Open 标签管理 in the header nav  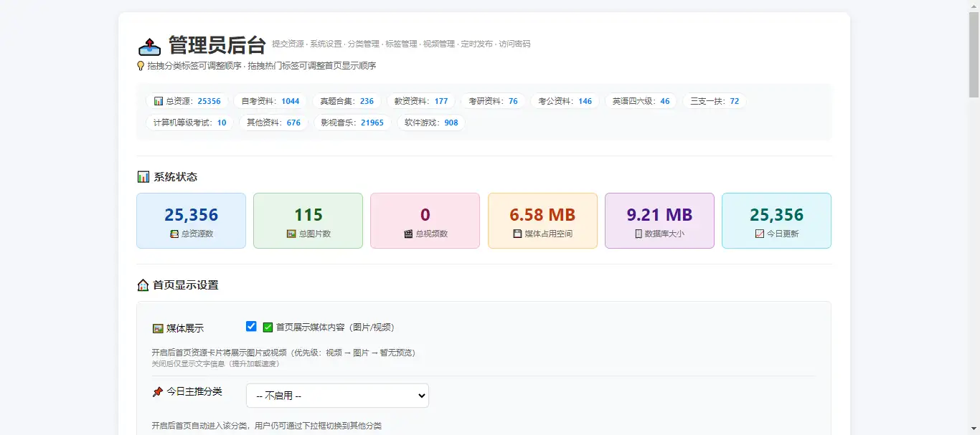[x=401, y=44]
